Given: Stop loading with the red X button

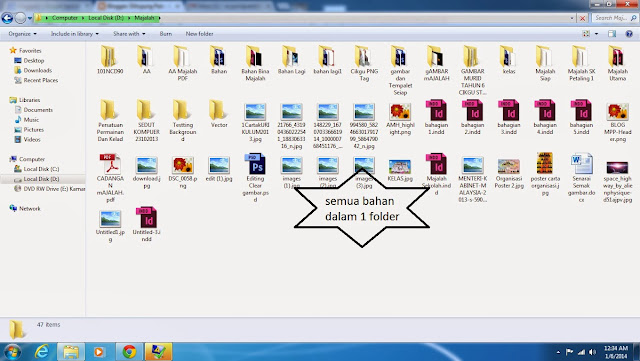Looking at the screenshot, I should tap(582, 18).
